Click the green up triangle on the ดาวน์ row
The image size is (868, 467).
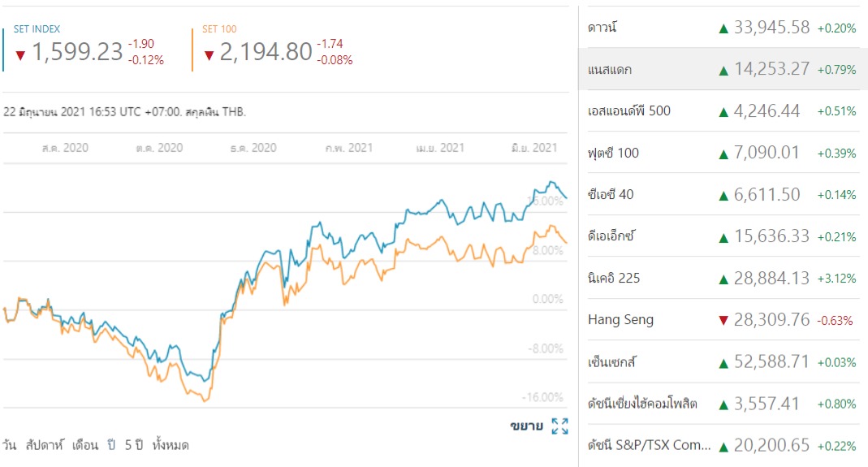[x=723, y=28]
